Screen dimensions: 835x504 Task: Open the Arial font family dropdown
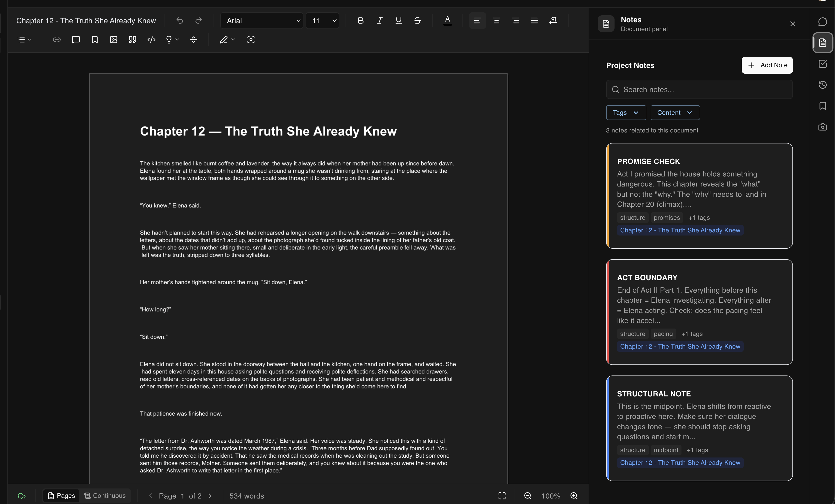point(262,21)
